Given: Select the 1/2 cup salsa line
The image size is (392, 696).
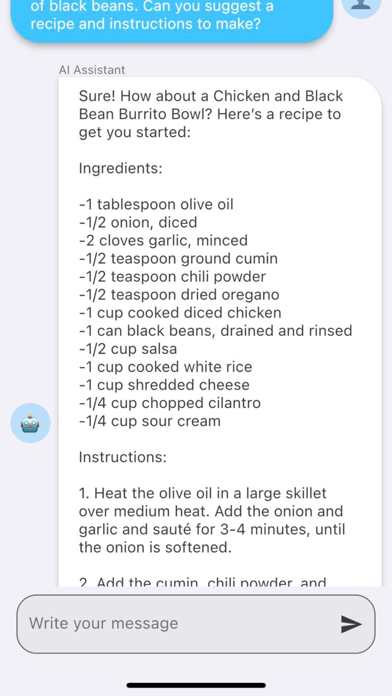Looking at the screenshot, I should (128, 349).
